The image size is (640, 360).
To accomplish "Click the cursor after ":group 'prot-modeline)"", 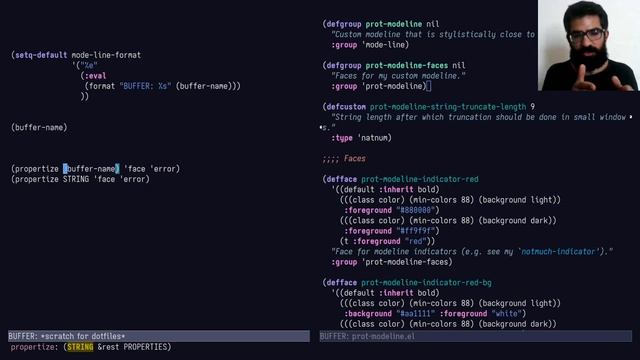I will coord(429,86).
